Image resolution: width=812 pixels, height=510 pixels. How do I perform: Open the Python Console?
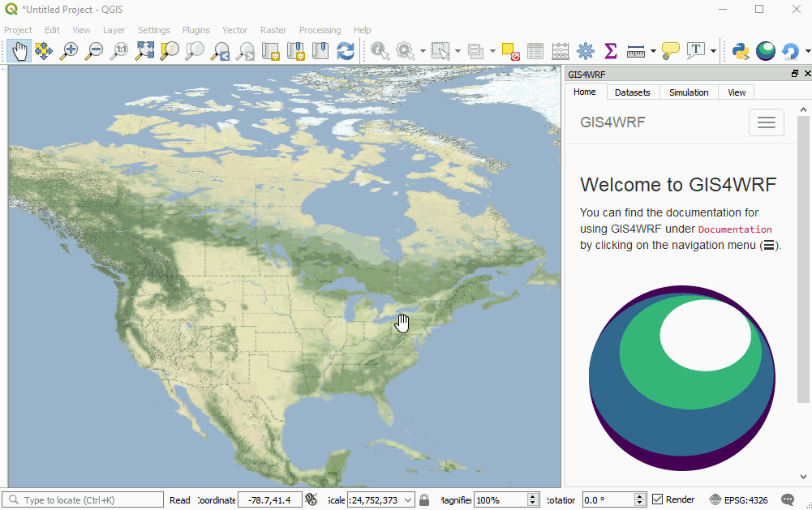point(741,51)
